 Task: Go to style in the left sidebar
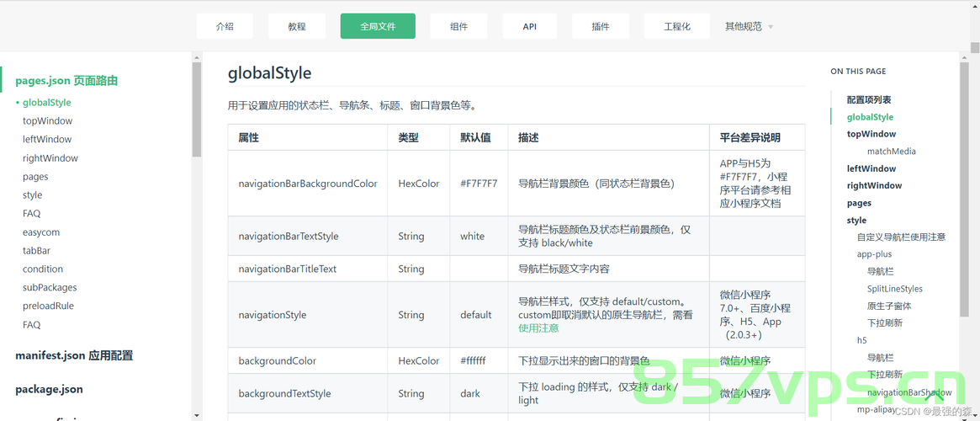[33, 195]
